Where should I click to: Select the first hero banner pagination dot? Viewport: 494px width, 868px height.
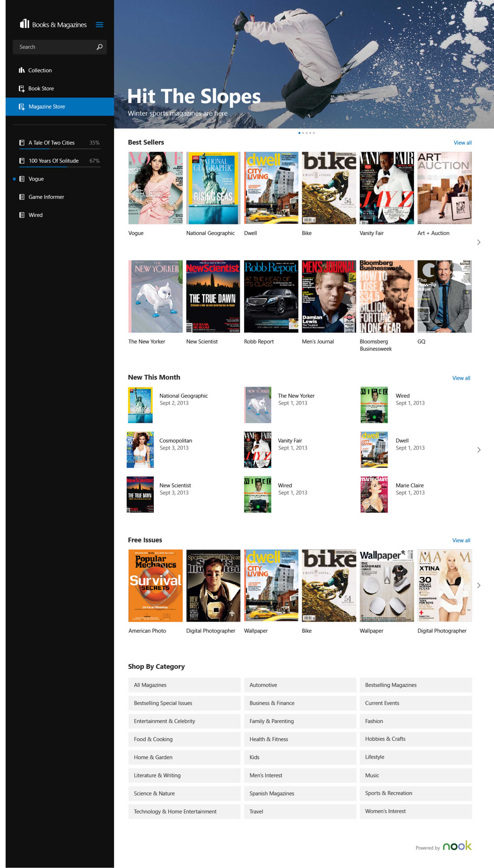coord(299,133)
